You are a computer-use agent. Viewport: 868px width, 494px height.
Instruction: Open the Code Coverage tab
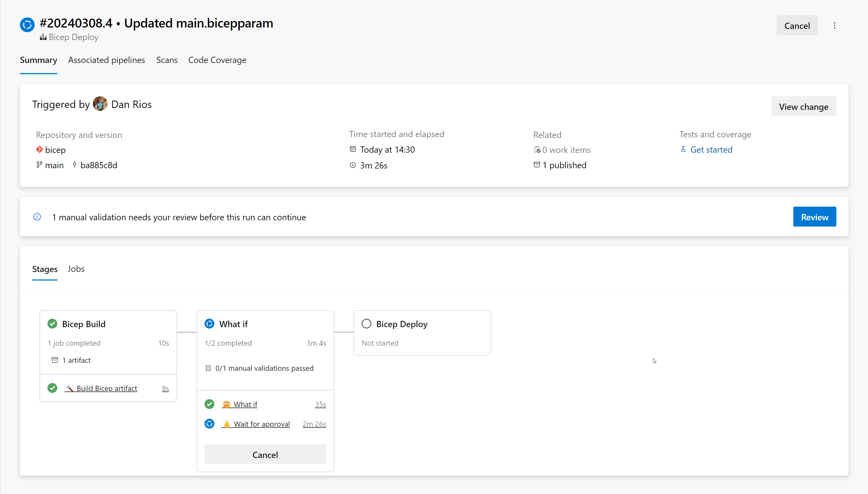217,60
